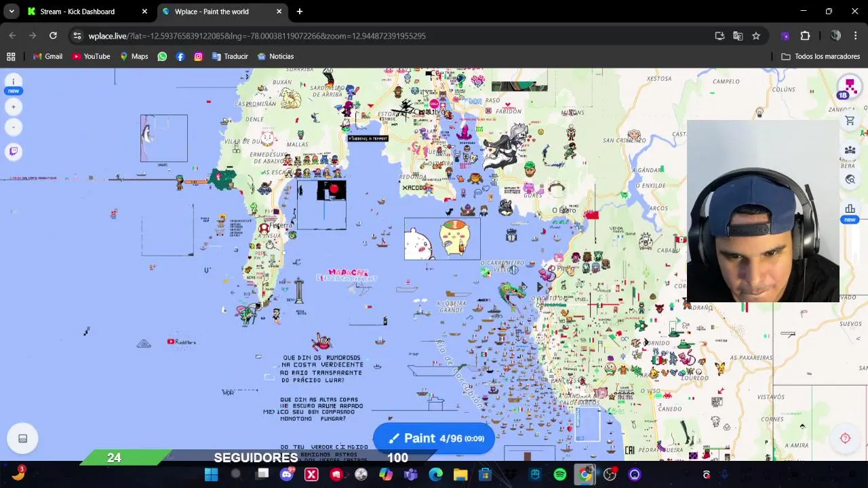Click the Paint 4/96 button
868x488 pixels.
(434, 439)
